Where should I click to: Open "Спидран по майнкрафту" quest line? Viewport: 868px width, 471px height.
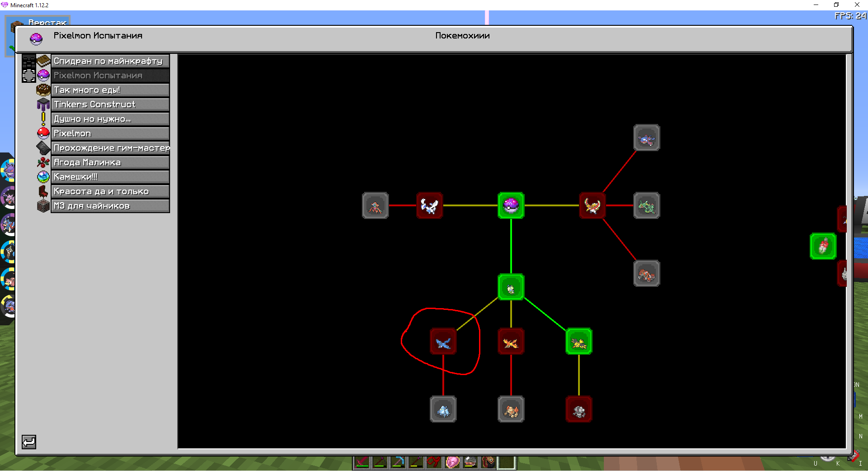[110, 61]
